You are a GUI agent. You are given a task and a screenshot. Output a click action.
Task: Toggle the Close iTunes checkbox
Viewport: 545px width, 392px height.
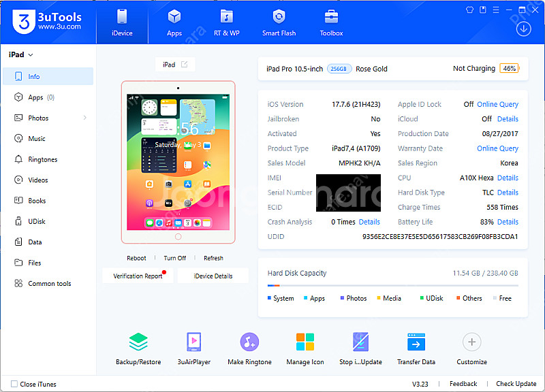(14, 384)
